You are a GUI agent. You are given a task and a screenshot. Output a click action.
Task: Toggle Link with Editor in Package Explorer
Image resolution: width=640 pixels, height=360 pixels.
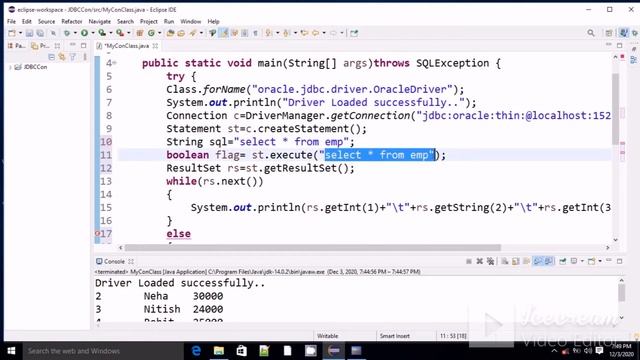pos(62,57)
